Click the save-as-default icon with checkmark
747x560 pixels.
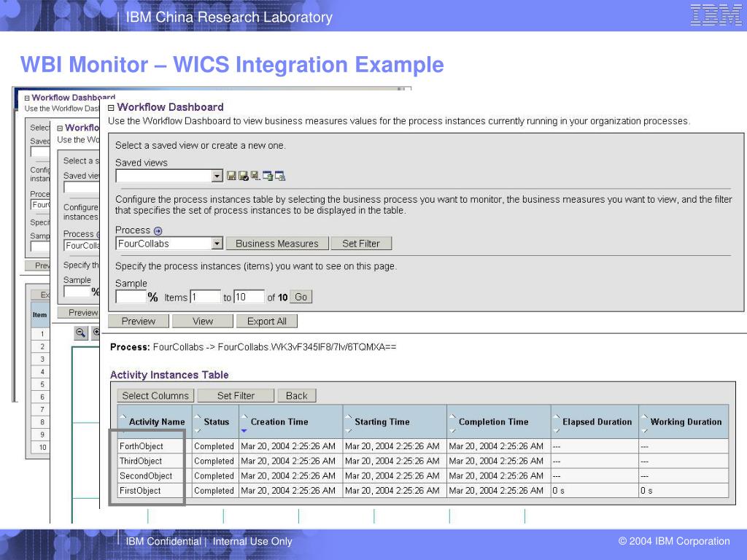click(x=244, y=176)
